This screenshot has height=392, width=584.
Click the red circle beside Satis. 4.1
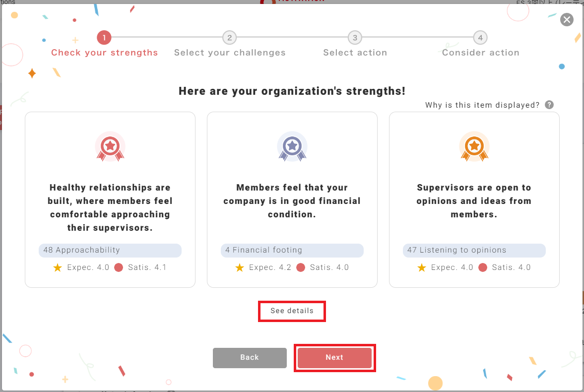point(119,267)
